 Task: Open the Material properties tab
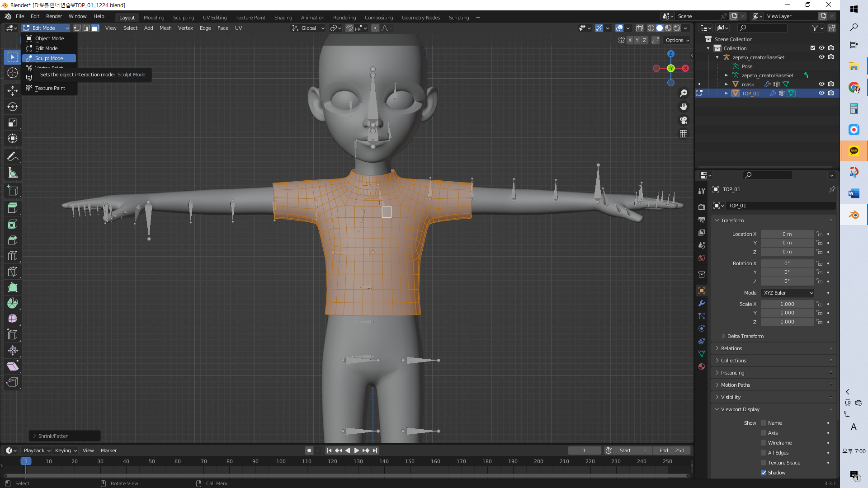[702, 366]
